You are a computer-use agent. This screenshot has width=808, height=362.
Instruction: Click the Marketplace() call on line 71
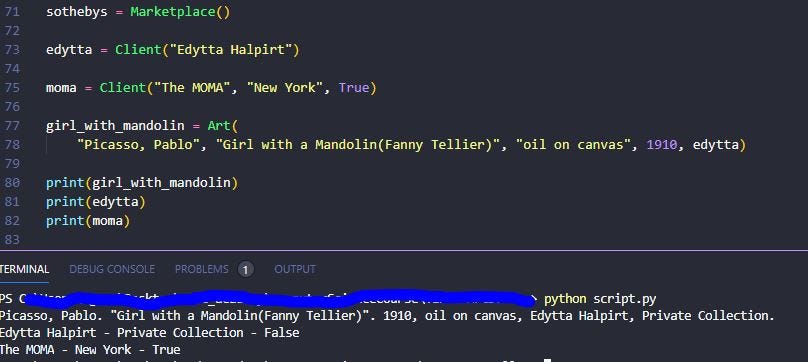coord(180,12)
